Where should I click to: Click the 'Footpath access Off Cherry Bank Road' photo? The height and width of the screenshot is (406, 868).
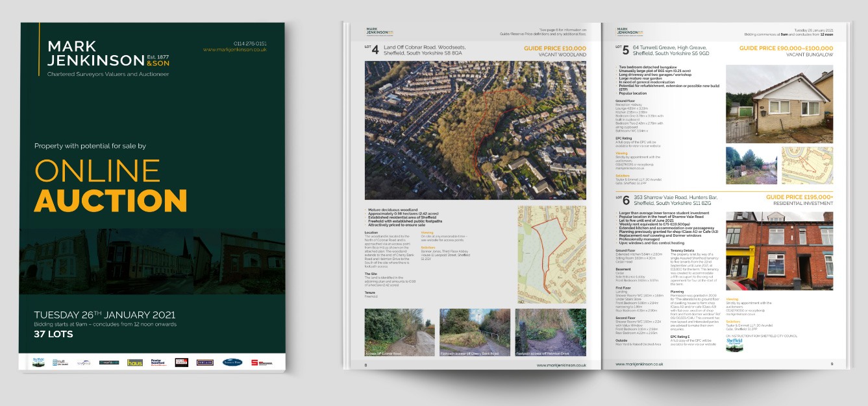[475, 332]
